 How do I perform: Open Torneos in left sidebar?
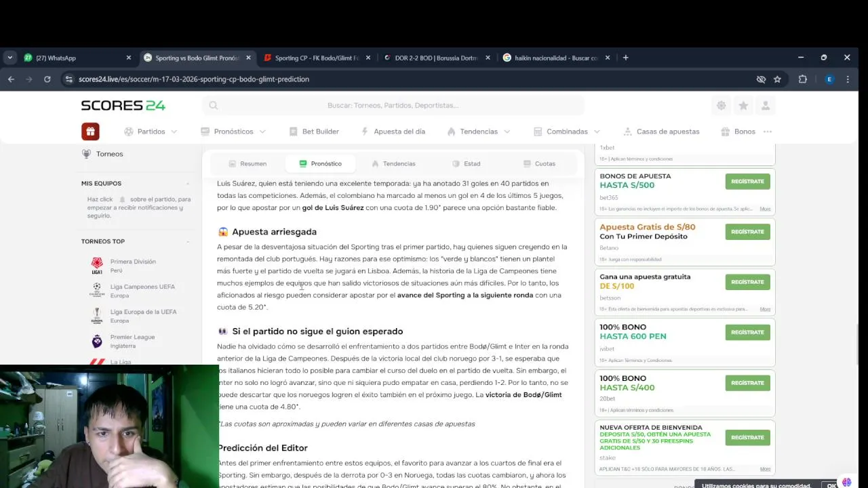pos(109,154)
